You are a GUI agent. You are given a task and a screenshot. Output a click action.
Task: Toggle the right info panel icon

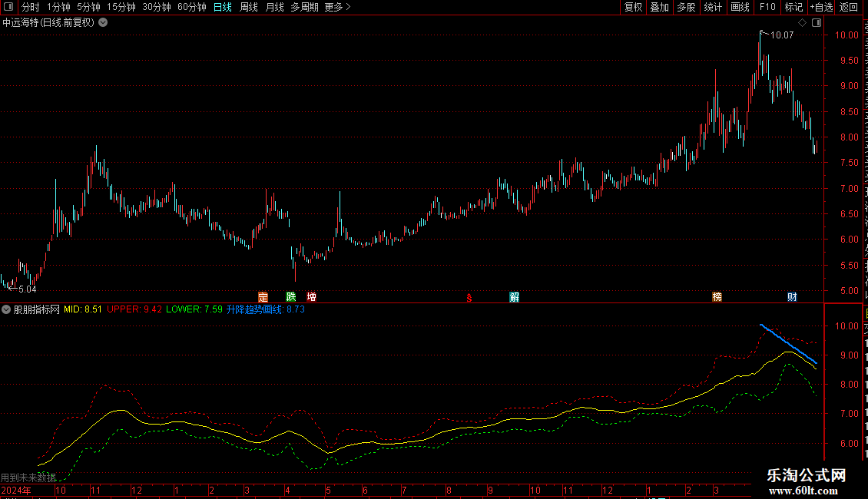pyautogui.click(x=816, y=23)
